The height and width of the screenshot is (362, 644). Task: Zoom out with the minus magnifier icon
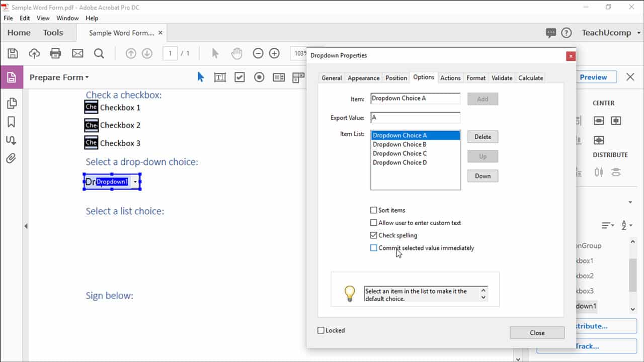(x=257, y=53)
